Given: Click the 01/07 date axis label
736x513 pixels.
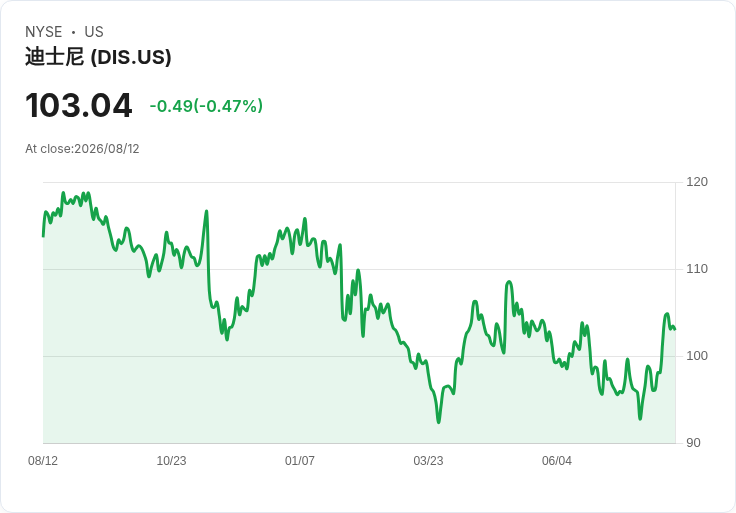Looking at the screenshot, I should coord(299,460).
